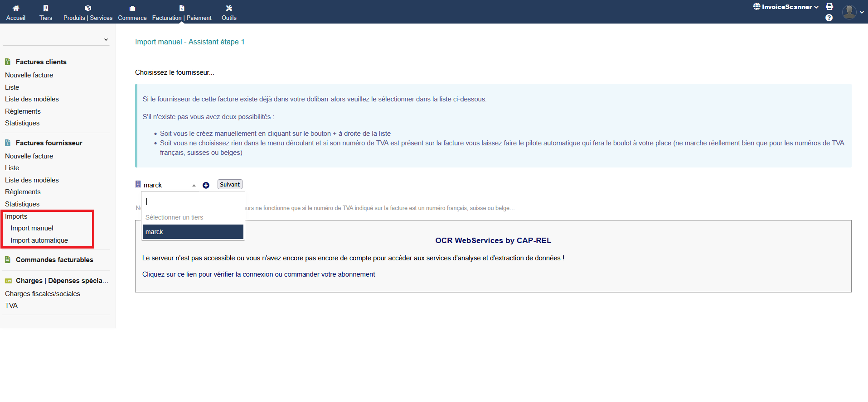868x402 pixels.
Task: Click the plus icon to add supplier
Action: coord(206,185)
